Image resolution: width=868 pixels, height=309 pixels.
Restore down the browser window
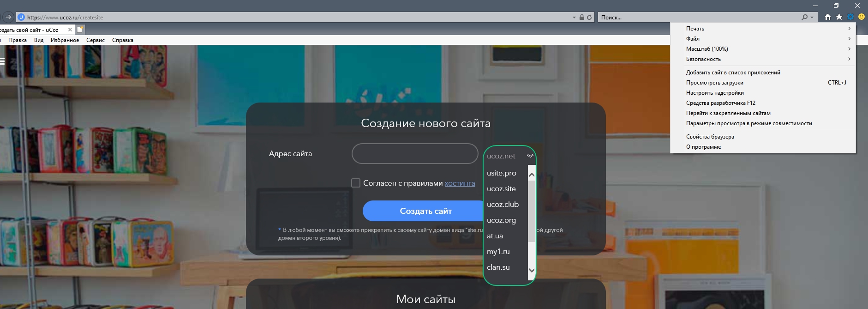click(x=836, y=6)
